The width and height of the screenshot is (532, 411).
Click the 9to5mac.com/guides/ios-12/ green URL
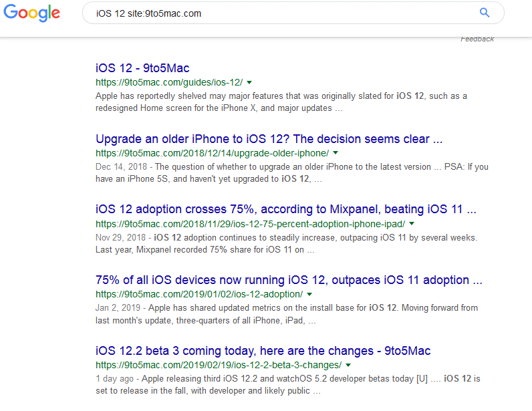(169, 82)
